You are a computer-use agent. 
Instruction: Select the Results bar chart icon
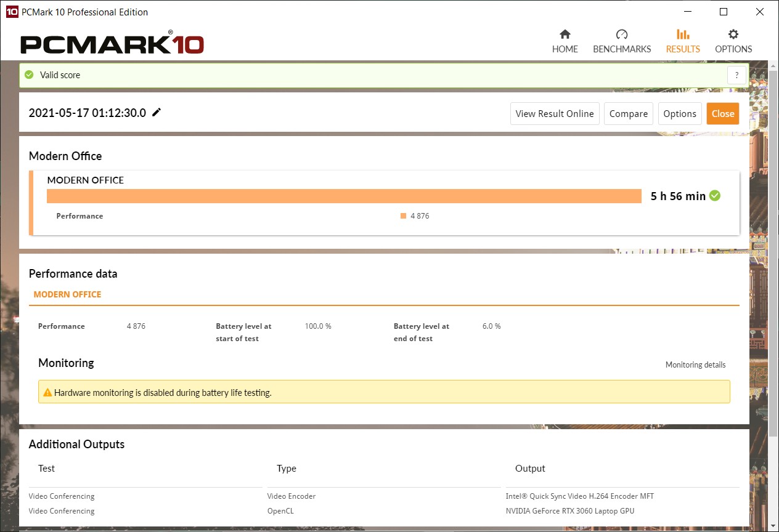pos(683,34)
